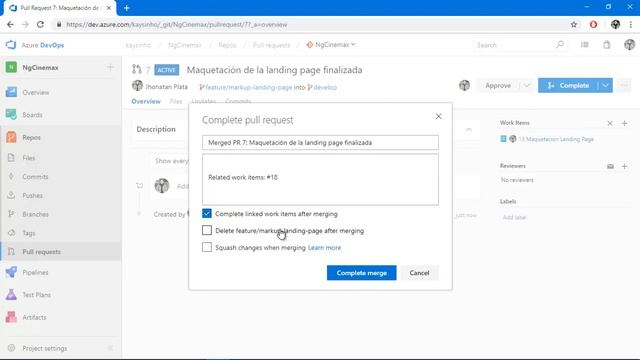This screenshot has width=640, height=360.
Task: Add new item next to NgCinemax project
Action: tap(110, 67)
